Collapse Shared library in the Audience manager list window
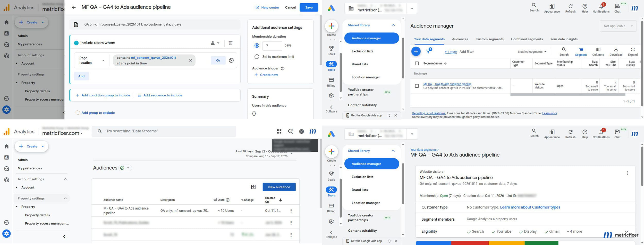The height and width of the screenshot is (245, 644). pos(393,25)
